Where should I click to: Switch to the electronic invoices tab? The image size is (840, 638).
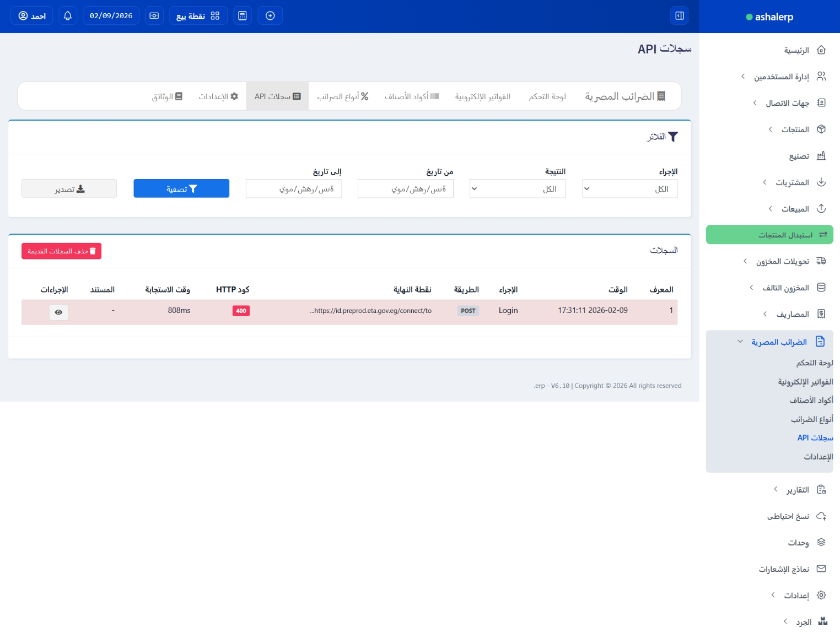point(482,96)
